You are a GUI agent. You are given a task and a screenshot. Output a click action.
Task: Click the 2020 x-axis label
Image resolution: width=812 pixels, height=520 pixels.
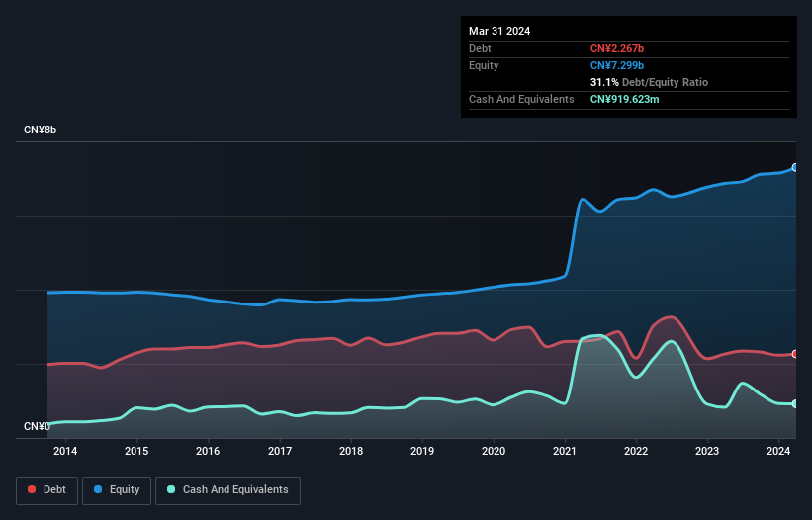pyautogui.click(x=494, y=451)
